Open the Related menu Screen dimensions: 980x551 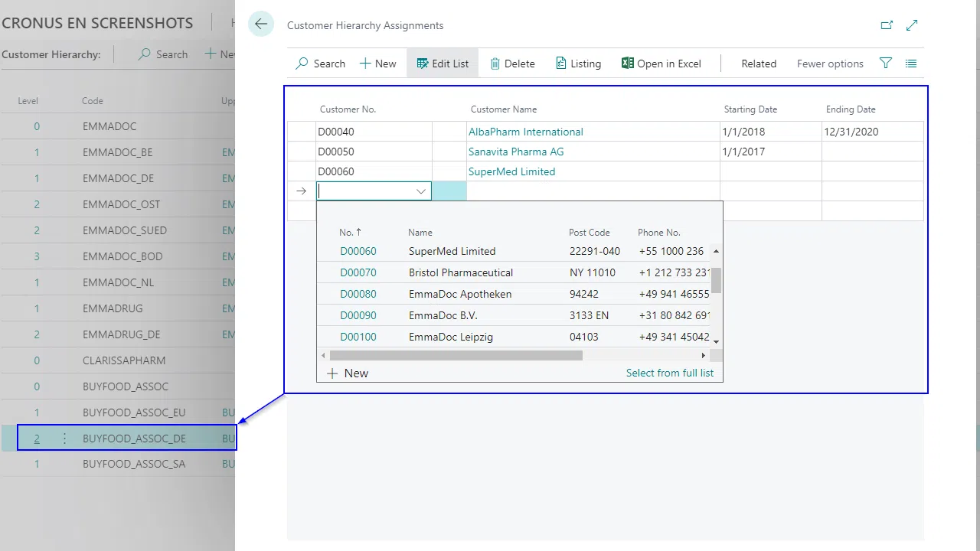(759, 64)
